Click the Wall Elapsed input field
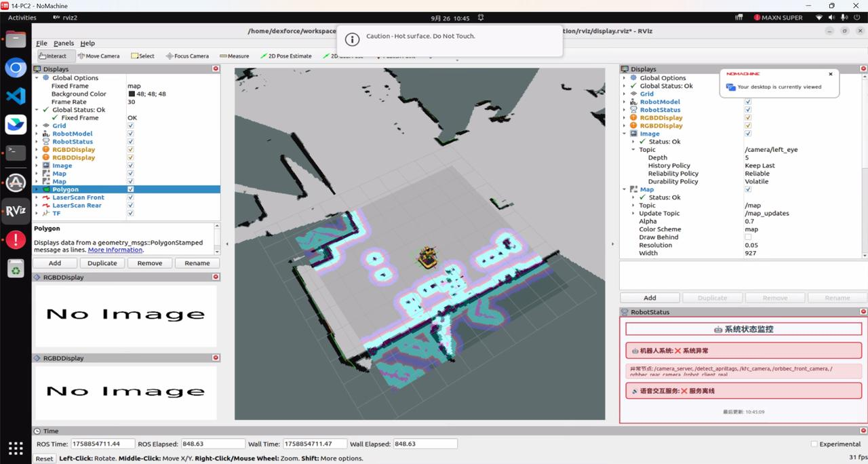This screenshot has height=464, width=868. 425,444
